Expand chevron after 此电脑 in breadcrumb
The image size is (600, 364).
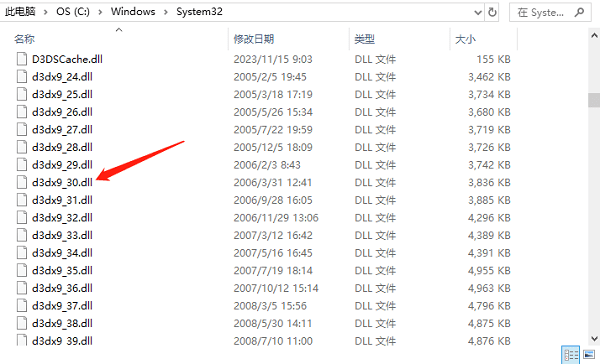tap(46, 12)
